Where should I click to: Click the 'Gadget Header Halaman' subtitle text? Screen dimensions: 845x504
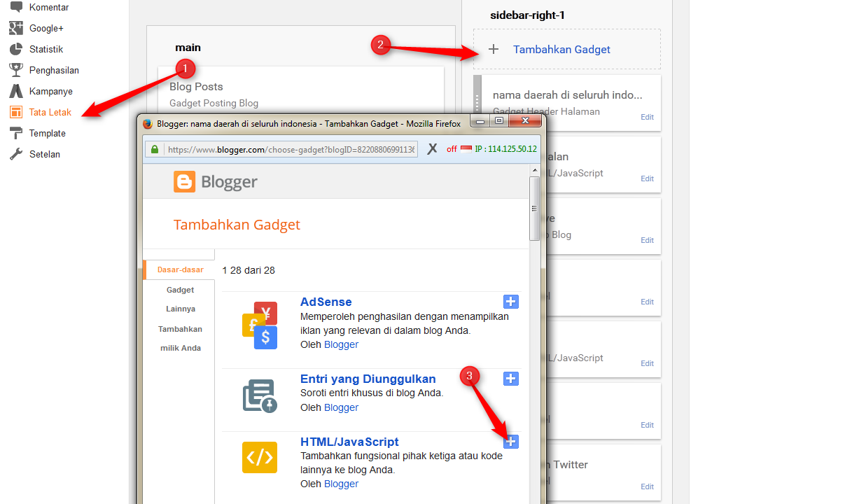point(546,111)
